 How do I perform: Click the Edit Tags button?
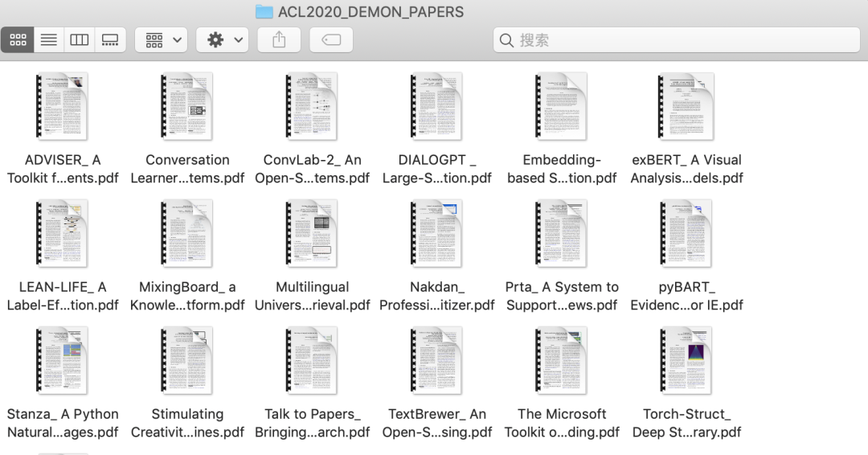point(331,40)
